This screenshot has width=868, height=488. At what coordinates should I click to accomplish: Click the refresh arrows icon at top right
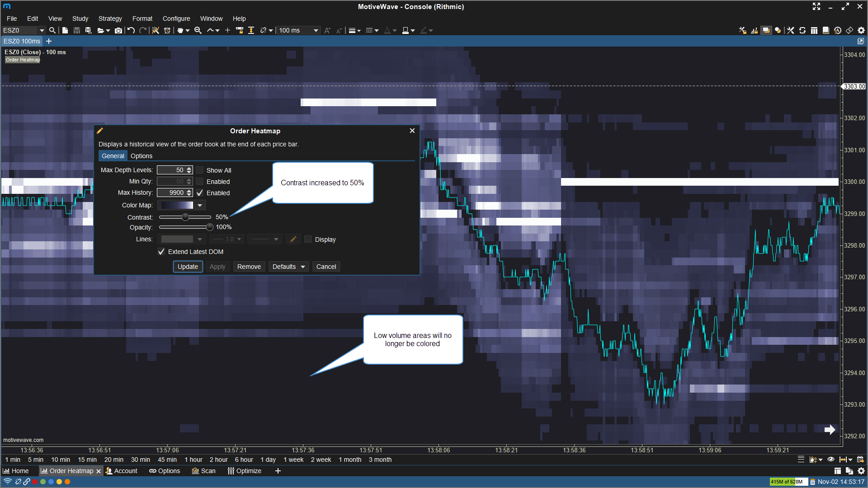coord(802,30)
